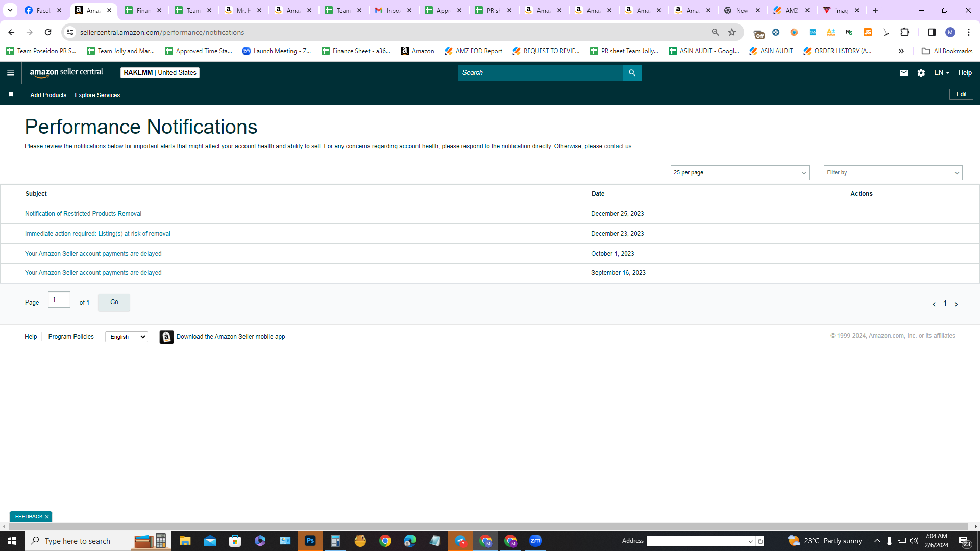Open the settings gear icon

[921, 73]
